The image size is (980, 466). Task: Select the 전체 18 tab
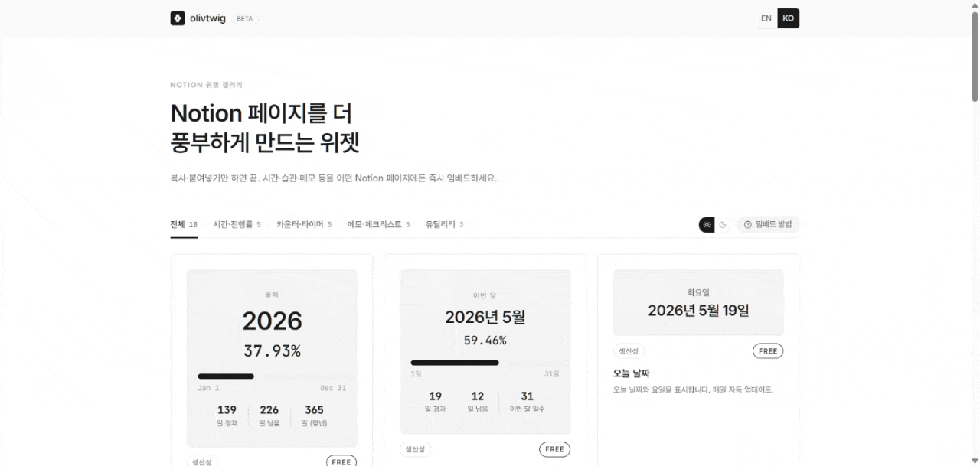pos(184,224)
